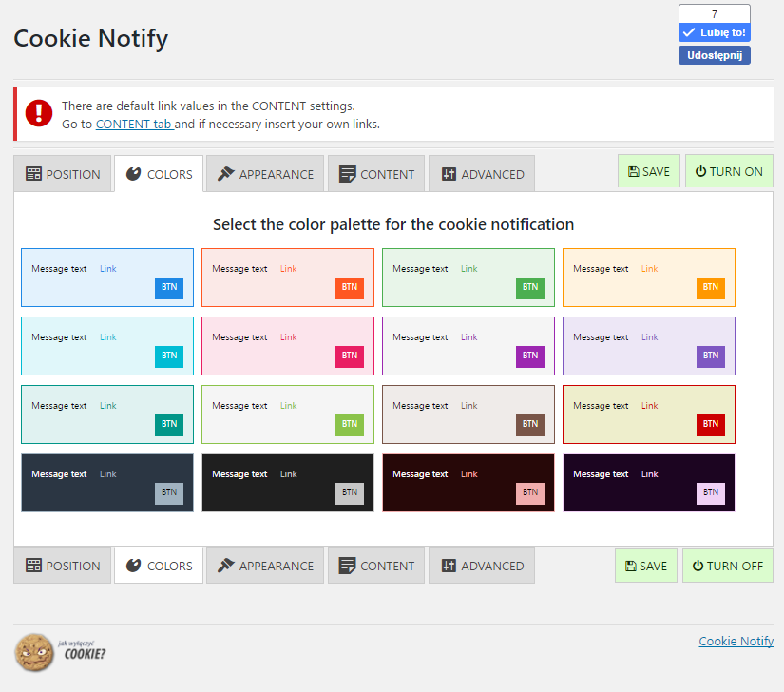Click the power icon on TURN OFF
Image resolution: width=784 pixels, height=692 pixels.
coord(698,566)
